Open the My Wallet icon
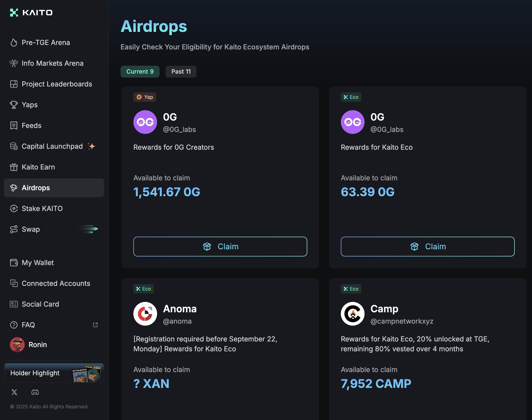This screenshot has height=420, width=532. [x=14, y=263]
